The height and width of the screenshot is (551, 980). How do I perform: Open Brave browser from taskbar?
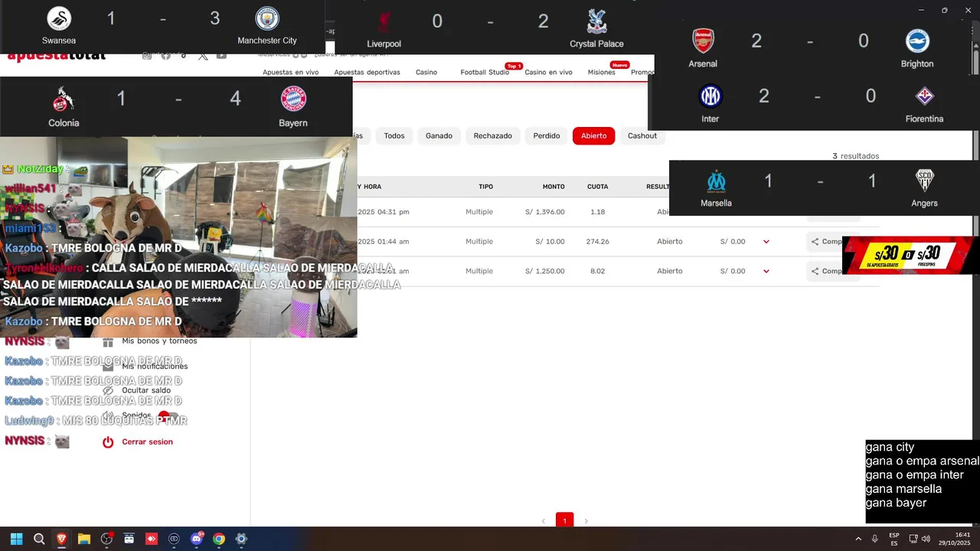(x=61, y=539)
